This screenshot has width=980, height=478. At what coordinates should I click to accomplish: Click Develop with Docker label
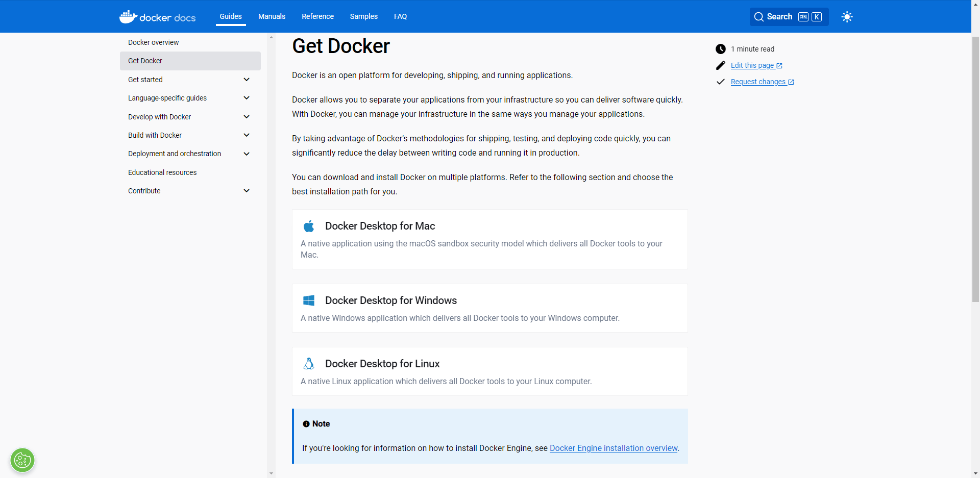pyautogui.click(x=160, y=117)
